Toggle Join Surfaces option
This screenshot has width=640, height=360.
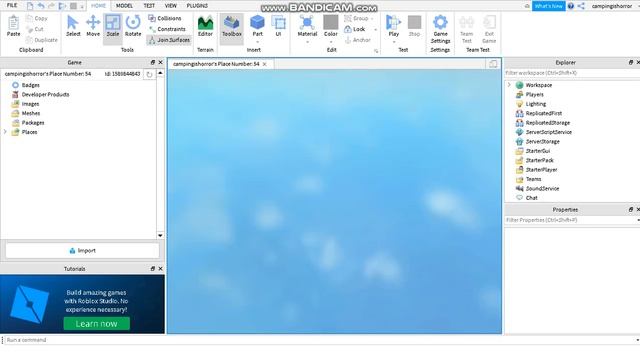(x=169, y=40)
